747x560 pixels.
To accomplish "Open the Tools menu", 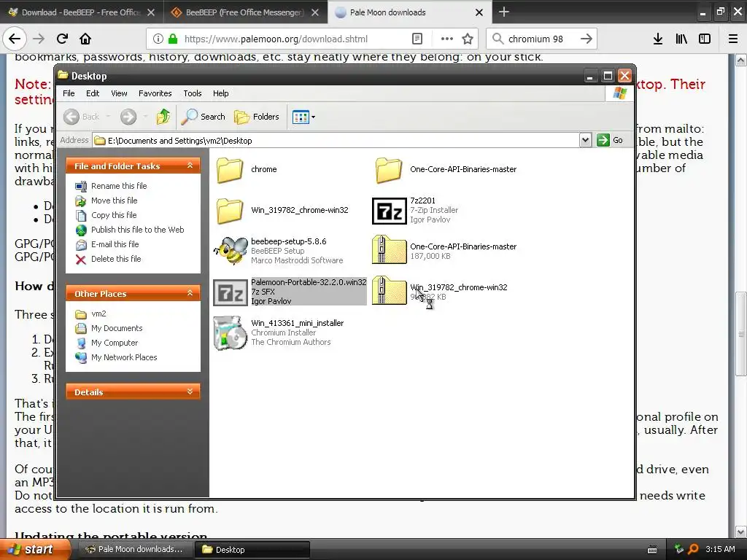I will [x=193, y=93].
